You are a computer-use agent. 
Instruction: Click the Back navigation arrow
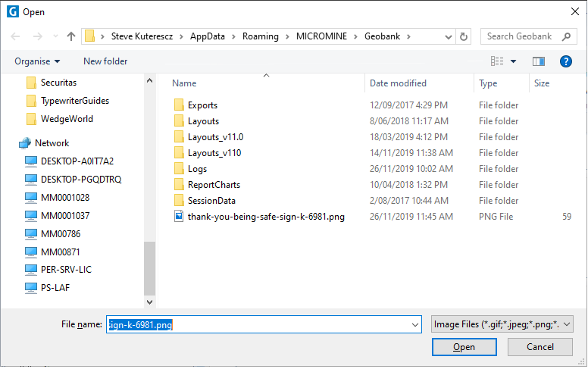coord(15,36)
